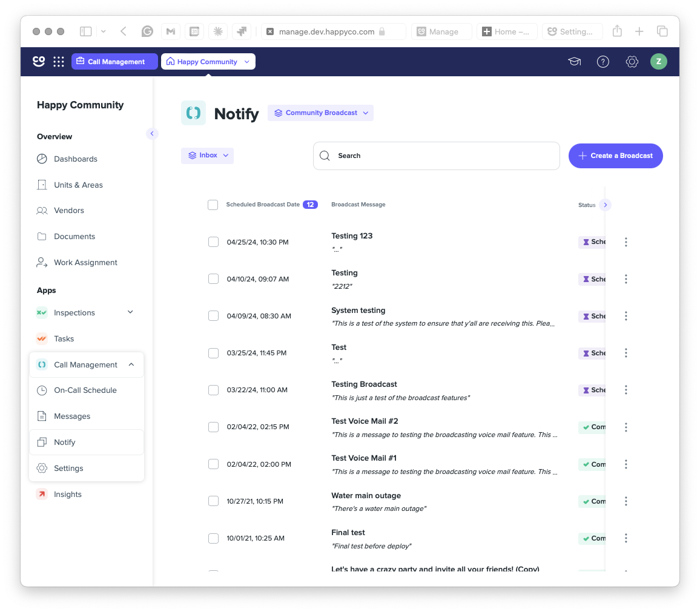Open the help question mark icon
The image size is (700, 612).
pos(603,62)
